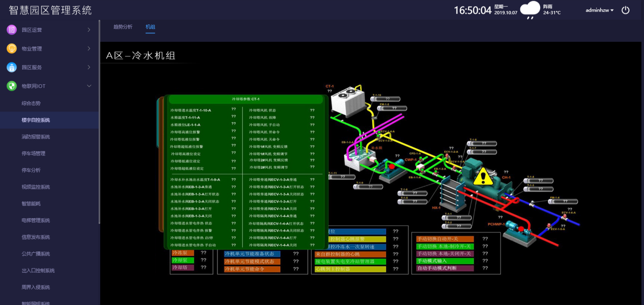Click the green 手动模式输入 status bar

point(445,261)
